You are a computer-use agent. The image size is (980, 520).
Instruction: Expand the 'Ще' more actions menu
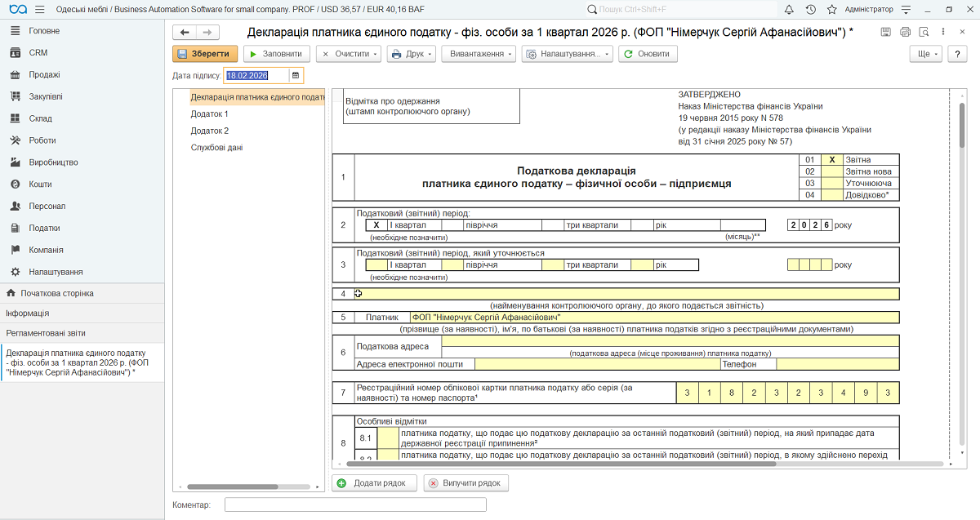[926, 54]
